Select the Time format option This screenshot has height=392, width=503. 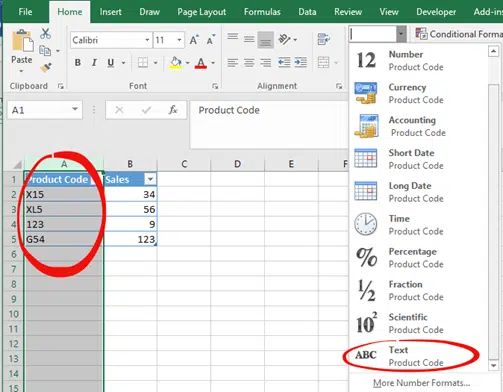418,225
